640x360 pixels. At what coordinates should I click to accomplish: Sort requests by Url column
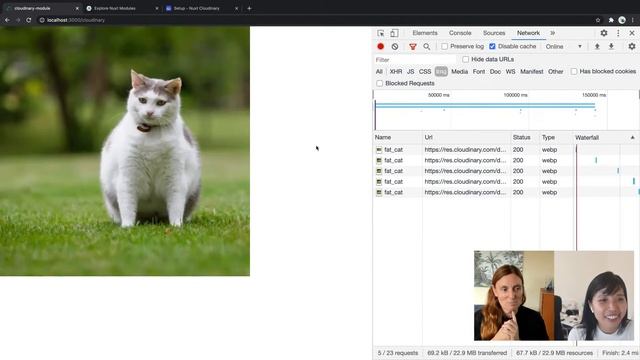click(x=467, y=138)
